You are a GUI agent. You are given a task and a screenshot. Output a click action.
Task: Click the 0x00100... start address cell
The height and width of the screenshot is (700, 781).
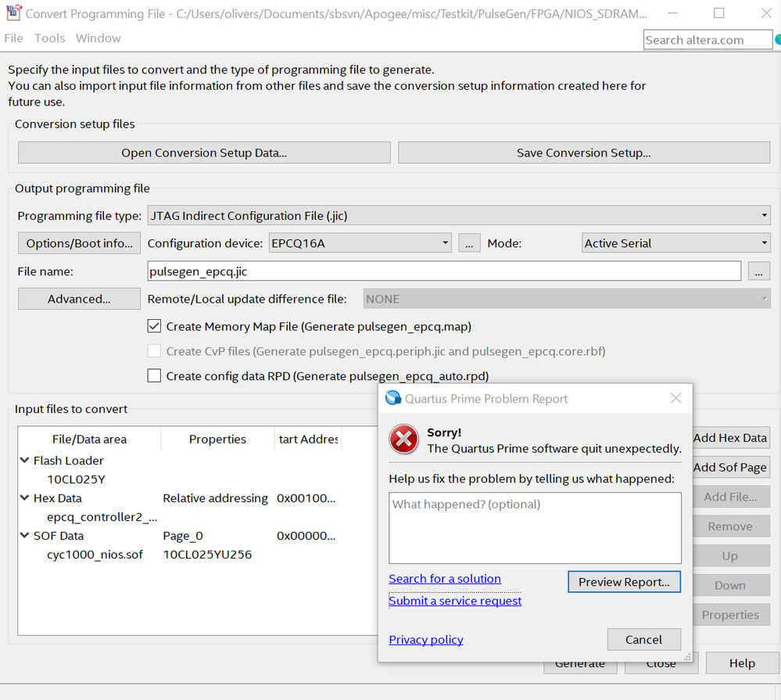coord(306,498)
